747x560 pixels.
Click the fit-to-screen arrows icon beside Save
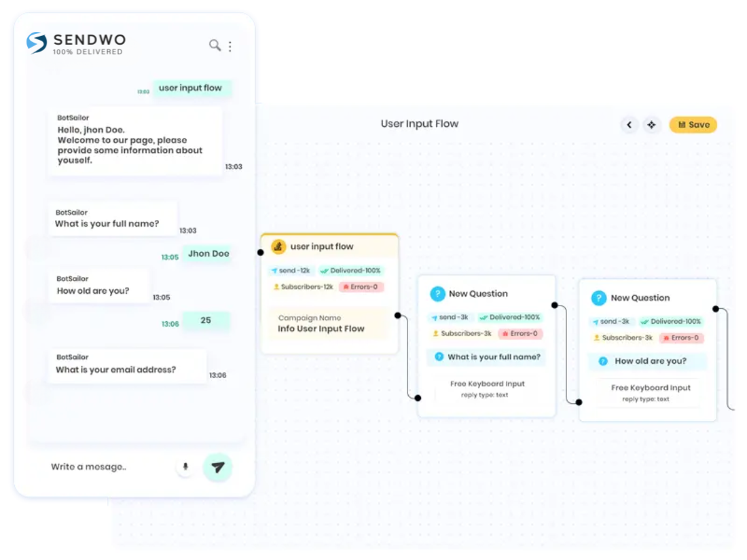(x=651, y=125)
